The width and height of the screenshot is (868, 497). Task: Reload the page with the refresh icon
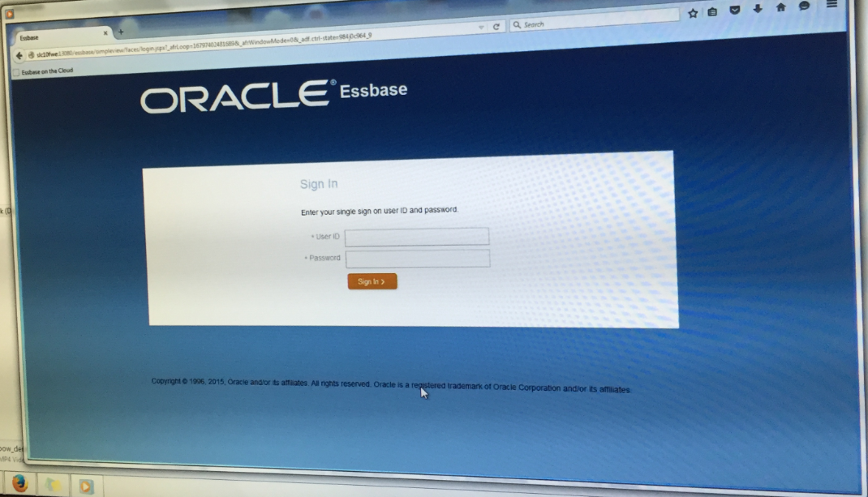496,27
